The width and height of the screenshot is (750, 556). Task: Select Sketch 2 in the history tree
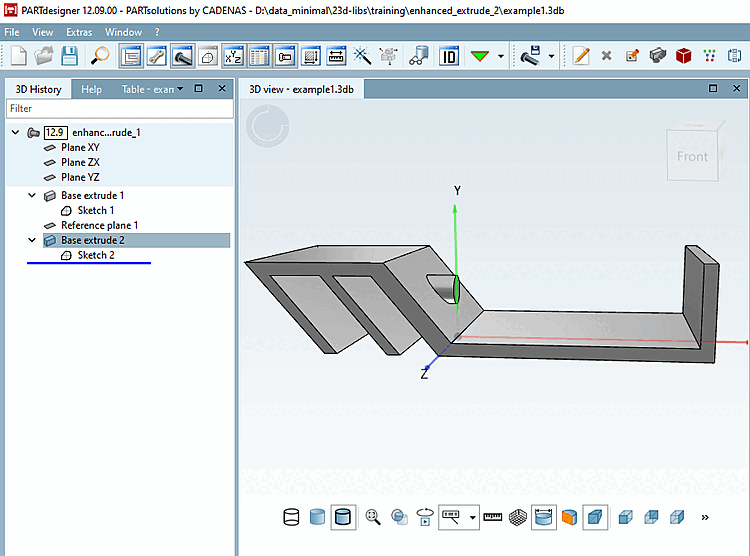(x=96, y=256)
